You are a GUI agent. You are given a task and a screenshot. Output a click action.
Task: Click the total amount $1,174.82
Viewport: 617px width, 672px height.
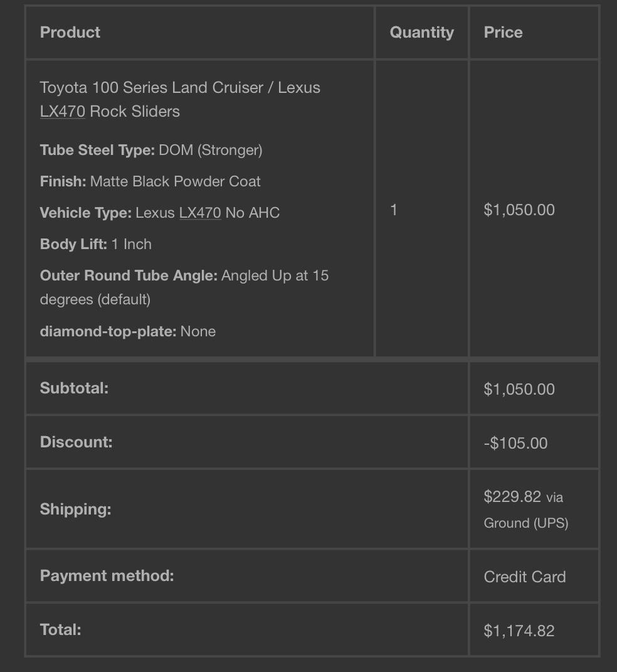pyautogui.click(x=519, y=631)
